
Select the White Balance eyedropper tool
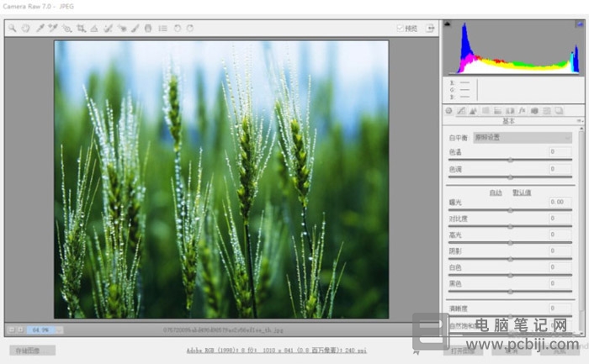click(40, 28)
